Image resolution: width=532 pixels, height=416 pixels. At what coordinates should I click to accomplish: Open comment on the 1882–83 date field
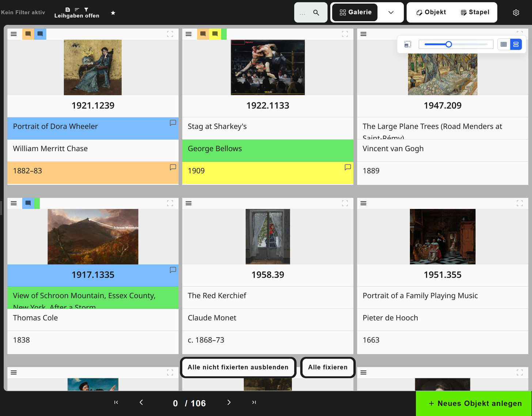coord(173,167)
